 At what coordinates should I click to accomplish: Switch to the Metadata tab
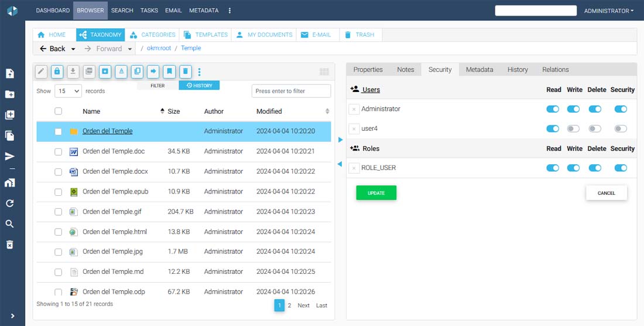479,69
